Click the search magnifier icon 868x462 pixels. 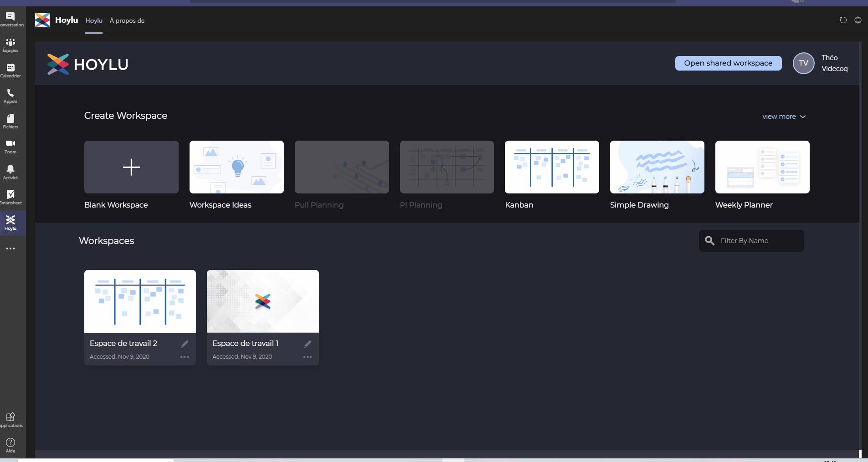tap(709, 240)
